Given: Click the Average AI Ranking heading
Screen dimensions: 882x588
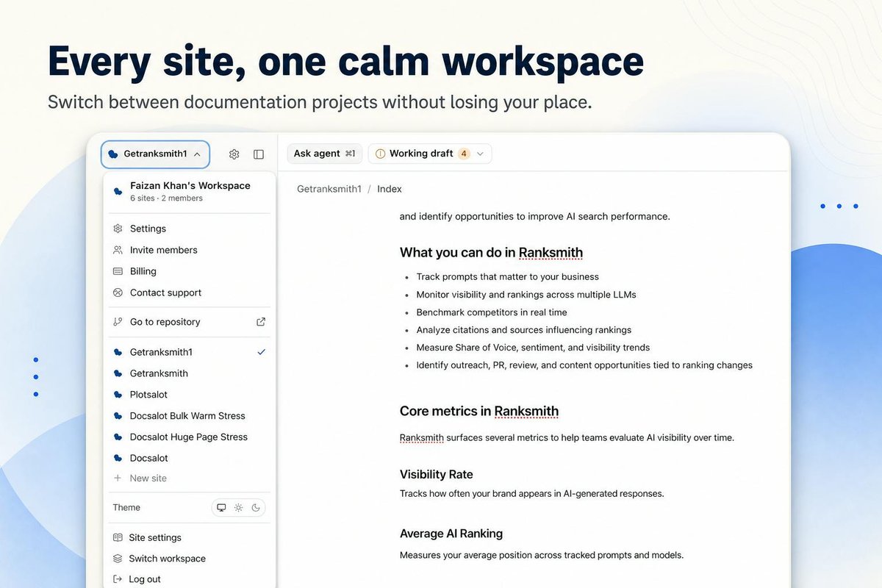Looking at the screenshot, I should click(x=451, y=534).
